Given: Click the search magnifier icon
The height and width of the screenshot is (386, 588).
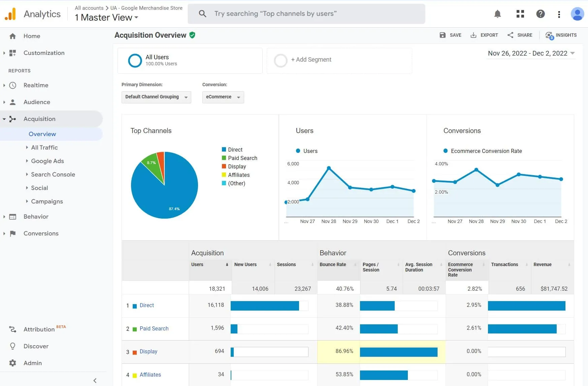Looking at the screenshot, I should coord(202,13).
